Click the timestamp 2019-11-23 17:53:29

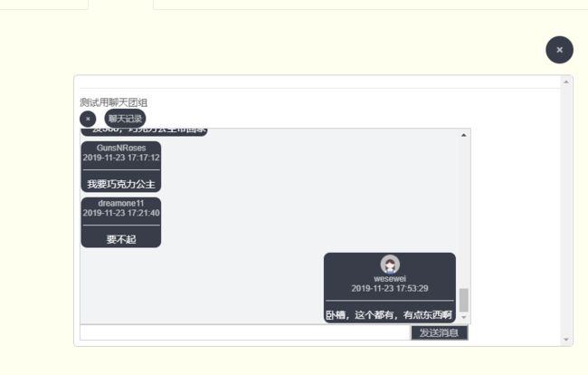390,288
